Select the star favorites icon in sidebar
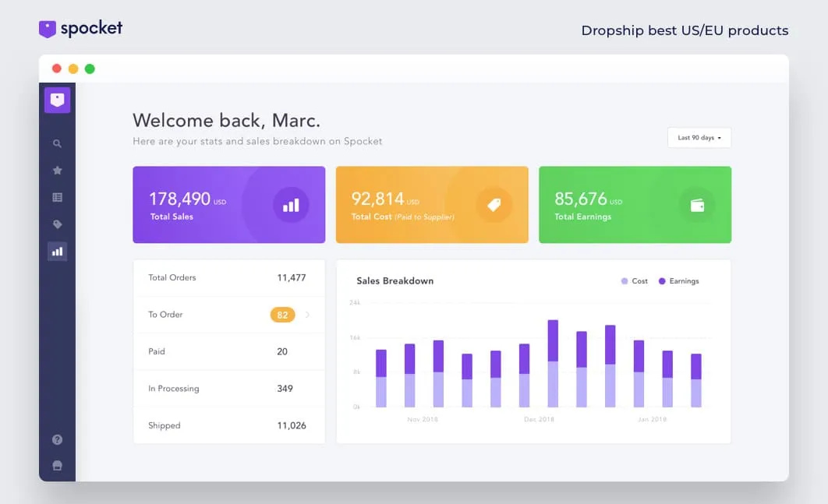828x504 pixels. click(x=57, y=170)
